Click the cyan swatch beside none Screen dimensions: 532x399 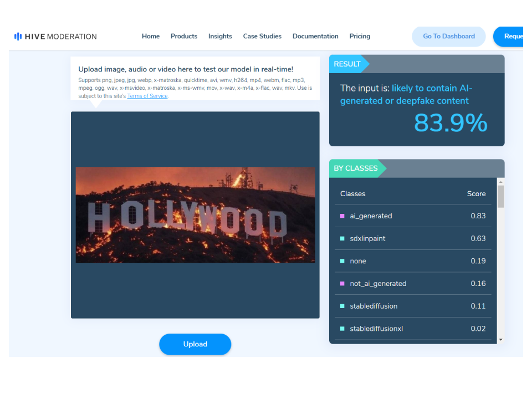[342, 261]
